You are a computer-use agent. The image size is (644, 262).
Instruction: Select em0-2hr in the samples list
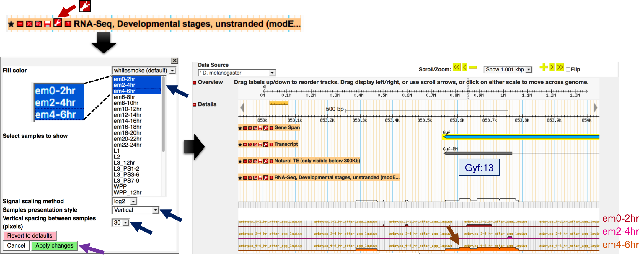(x=137, y=79)
